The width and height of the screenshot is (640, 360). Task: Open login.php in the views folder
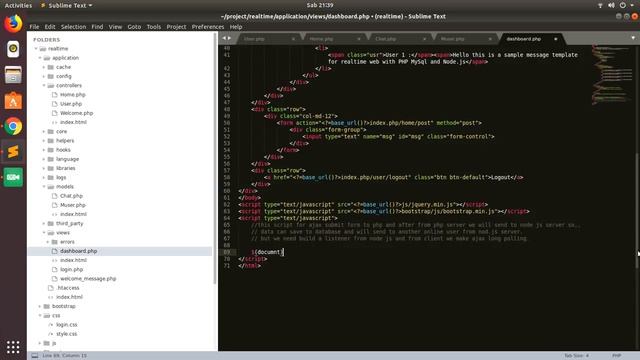[71, 269]
